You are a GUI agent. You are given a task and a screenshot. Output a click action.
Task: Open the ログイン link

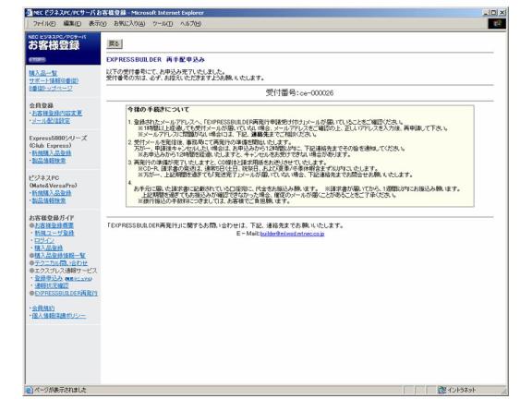[44, 240]
